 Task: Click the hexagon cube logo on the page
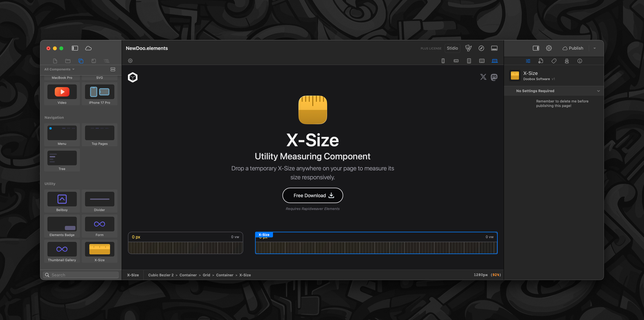click(133, 77)
